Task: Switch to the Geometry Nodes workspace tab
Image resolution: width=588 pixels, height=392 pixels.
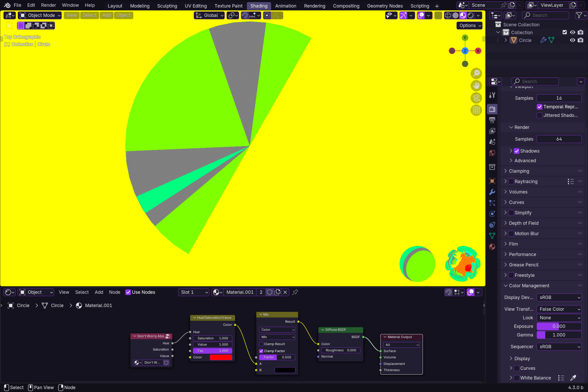Action: 385,6
